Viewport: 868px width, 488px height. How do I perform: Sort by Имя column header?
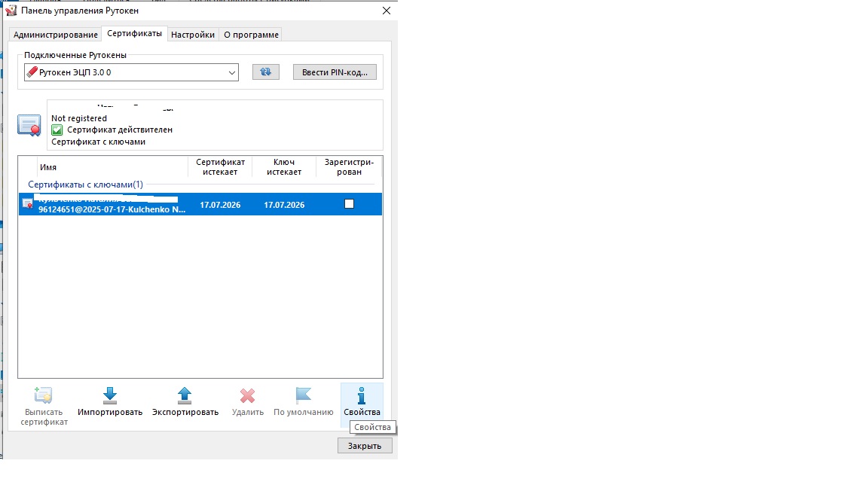112,167
